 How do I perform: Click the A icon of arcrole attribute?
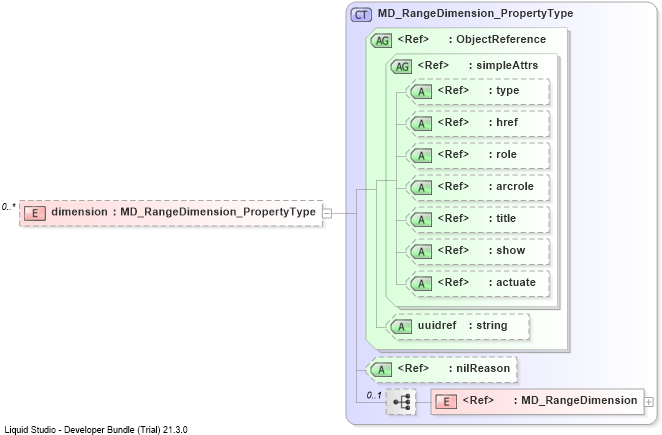[x=421, y=188]
